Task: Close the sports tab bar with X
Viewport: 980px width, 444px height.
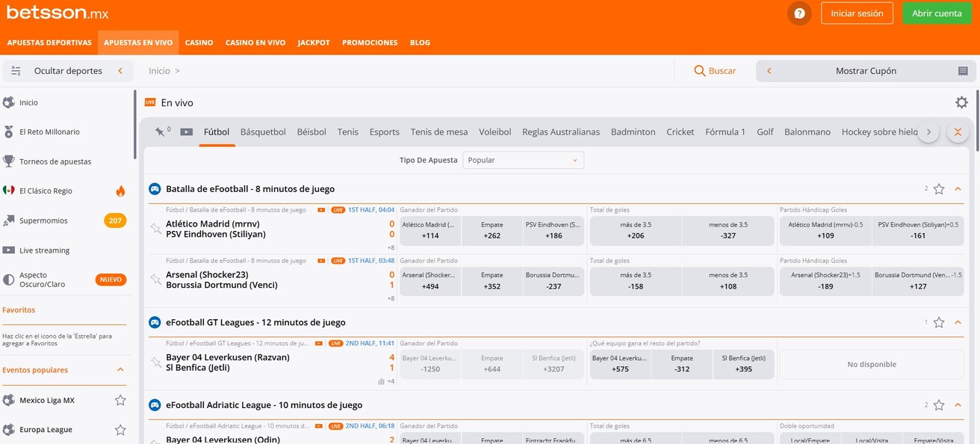Action: (x=958, y=132)
